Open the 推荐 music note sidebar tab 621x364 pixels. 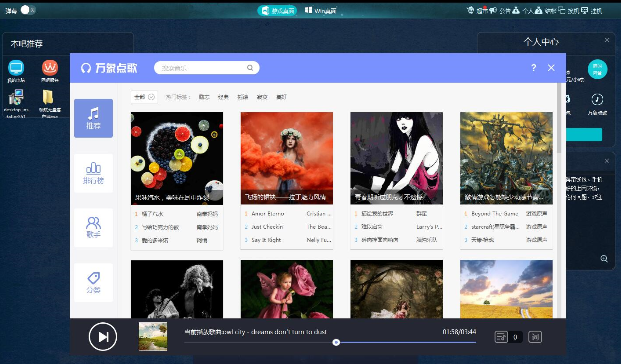pyautogui.click(x=93, y=118)
